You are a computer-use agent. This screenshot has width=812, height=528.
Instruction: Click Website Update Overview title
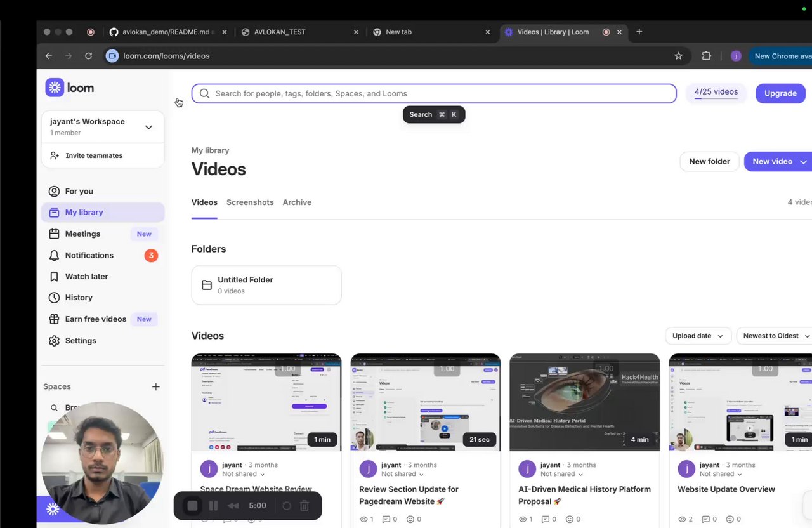point(726,489)
